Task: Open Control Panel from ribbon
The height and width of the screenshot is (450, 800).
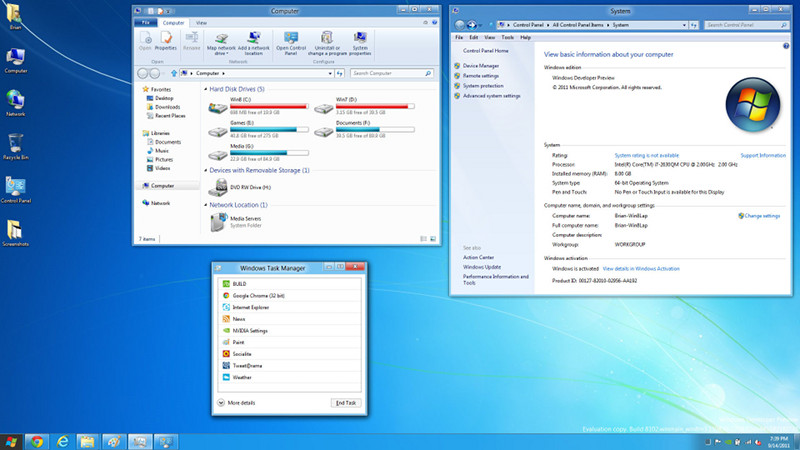Action: coord(291,43)
